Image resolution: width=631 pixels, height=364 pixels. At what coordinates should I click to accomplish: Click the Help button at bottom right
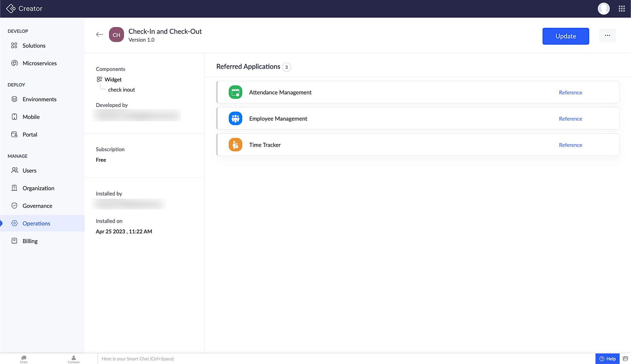607,359
